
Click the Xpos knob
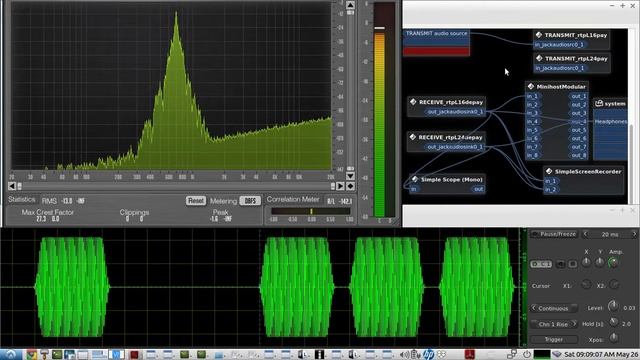(613, 337)
